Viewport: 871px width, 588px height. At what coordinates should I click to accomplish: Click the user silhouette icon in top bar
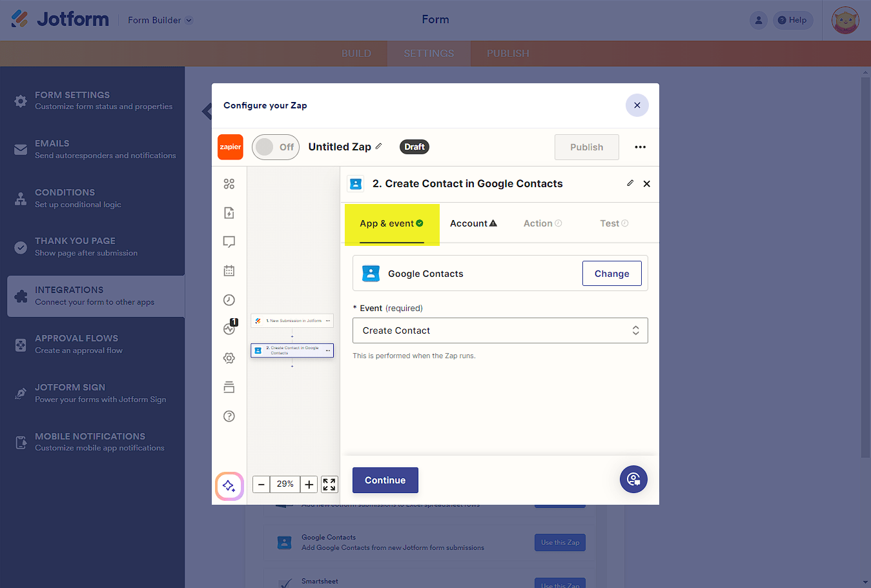click(x=759, y=20)
